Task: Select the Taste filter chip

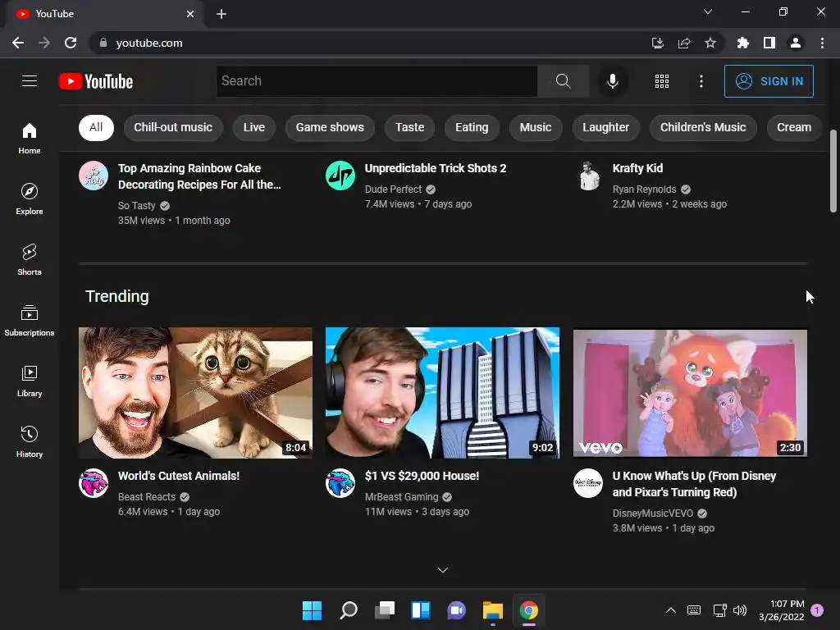Action: pos(410,127)
